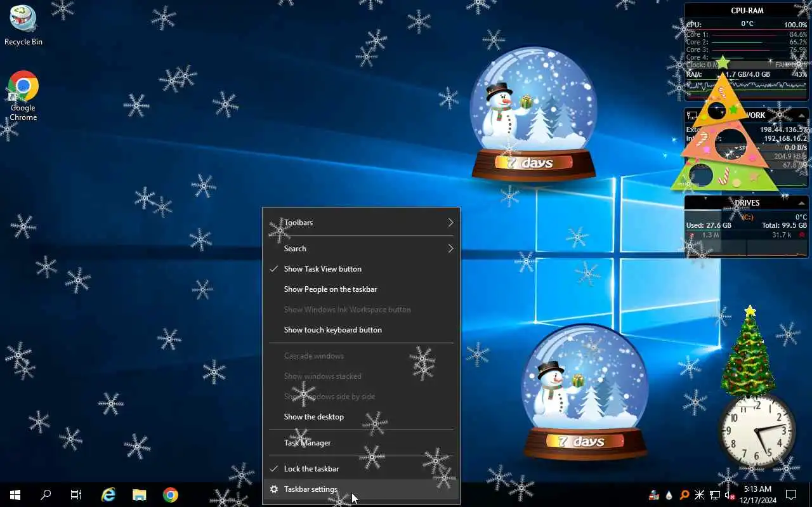Click the water drop tray icon
This screenshot has width=812, height=507.
point(669,495)
